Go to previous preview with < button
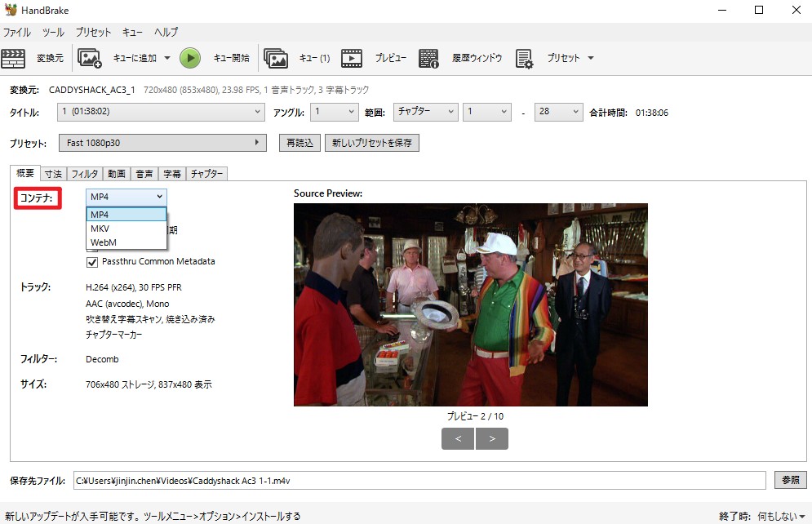The height and width of the screenshot is (524, 812). click(x=458, y=438)
